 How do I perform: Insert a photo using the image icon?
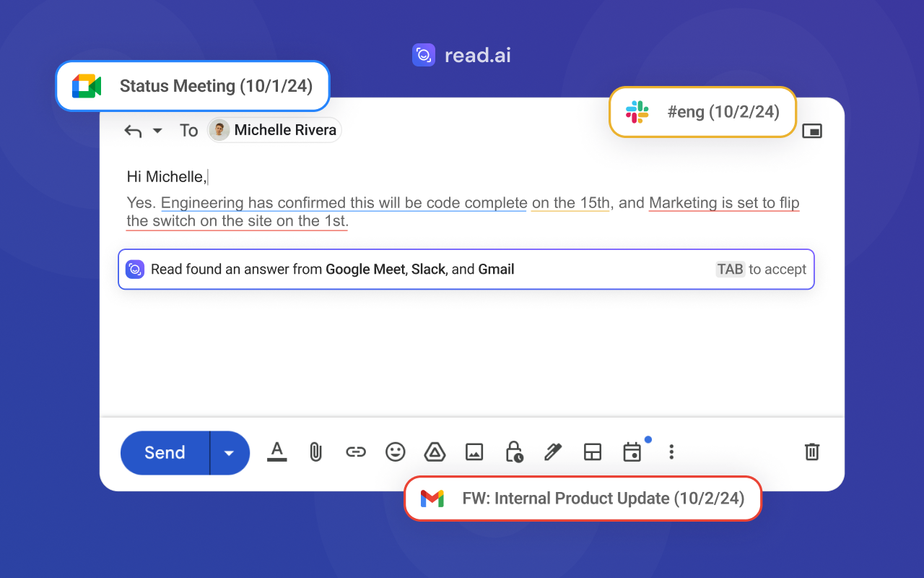474,452
